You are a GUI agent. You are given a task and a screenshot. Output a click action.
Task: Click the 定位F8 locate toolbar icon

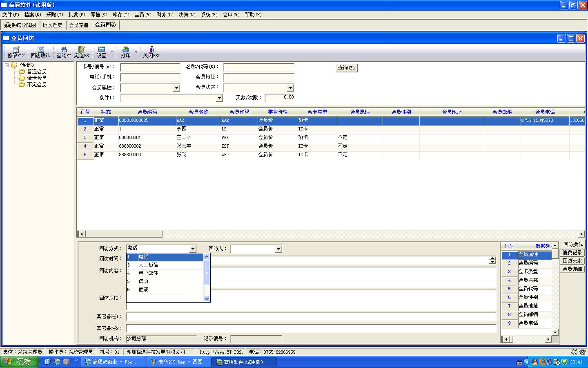tap(82, 52)
